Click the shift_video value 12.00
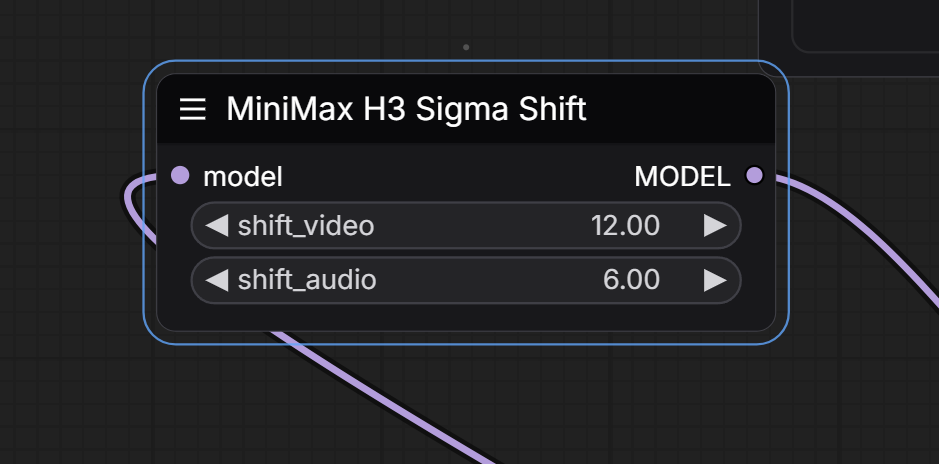Screen dimensions: 939x464 point(625,226)
